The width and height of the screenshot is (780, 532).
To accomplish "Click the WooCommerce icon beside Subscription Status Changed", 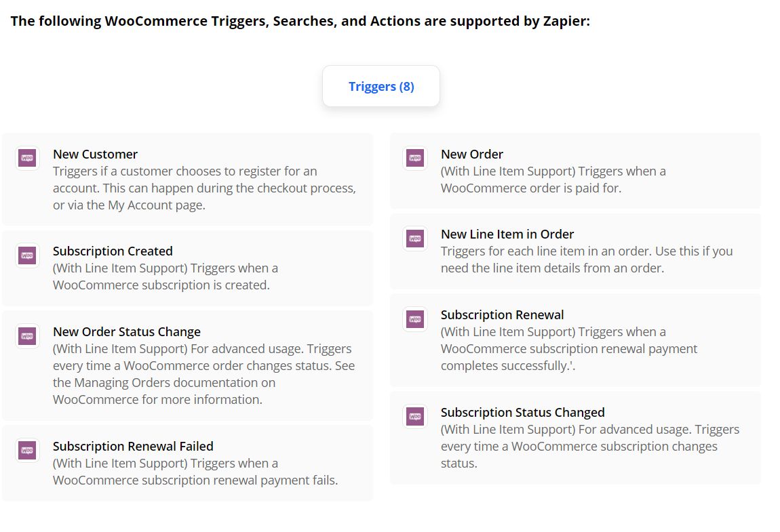I will [415, 417].
